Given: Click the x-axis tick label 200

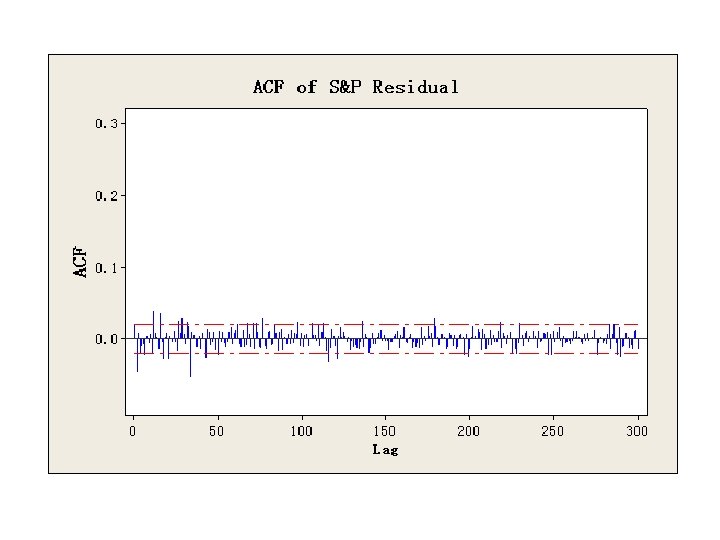Looking at the screenshot, I should tap(469, 431).
